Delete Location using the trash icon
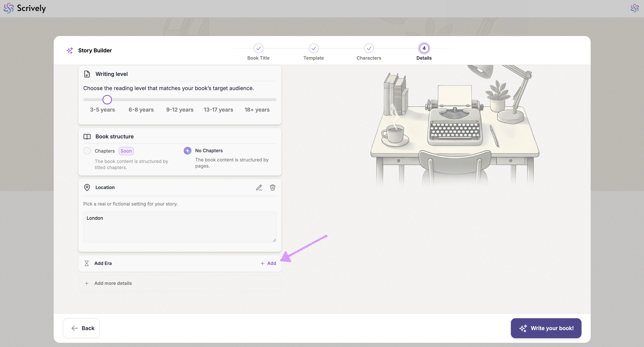644x347 pixels. [x=273, y=187]
